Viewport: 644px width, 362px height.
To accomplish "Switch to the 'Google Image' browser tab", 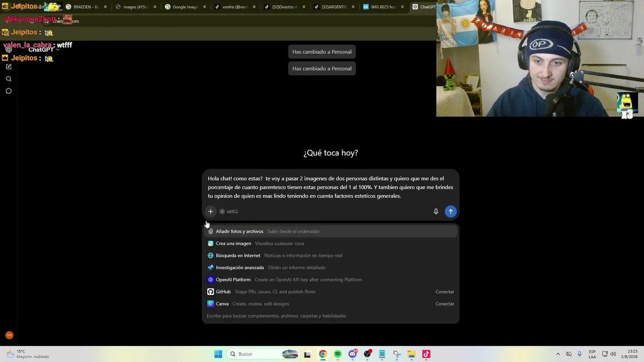I will pos(186,7).
